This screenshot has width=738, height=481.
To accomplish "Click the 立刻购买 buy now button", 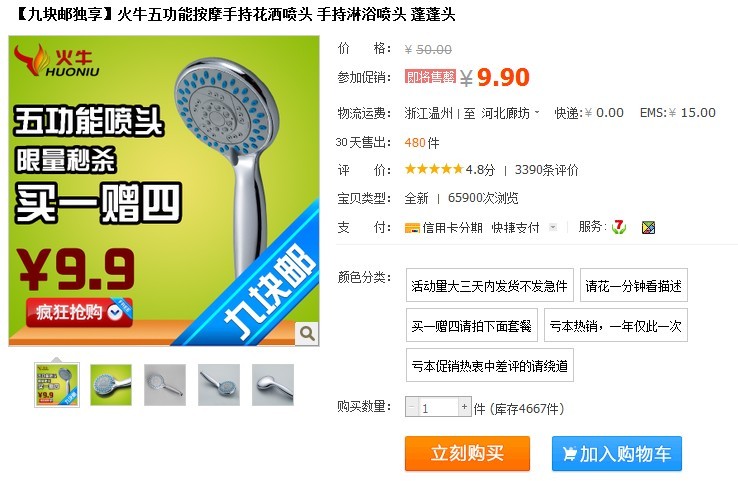I will pos(467,453).
